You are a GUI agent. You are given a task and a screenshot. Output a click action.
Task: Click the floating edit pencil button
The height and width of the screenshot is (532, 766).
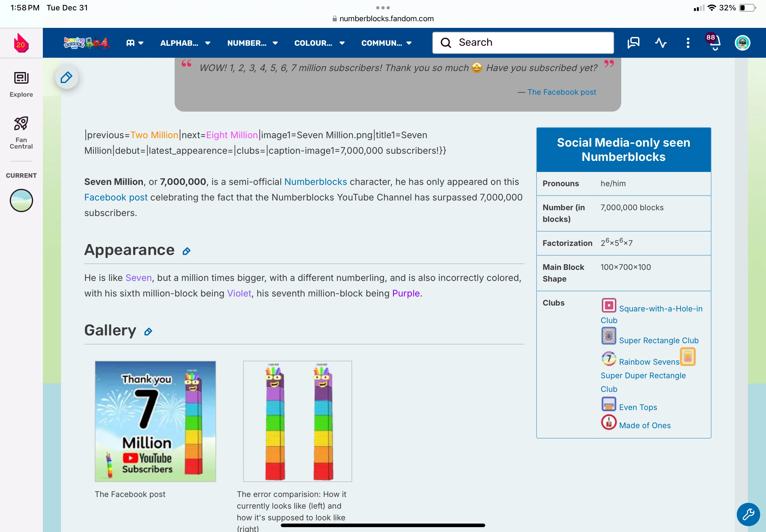(67, 77)
